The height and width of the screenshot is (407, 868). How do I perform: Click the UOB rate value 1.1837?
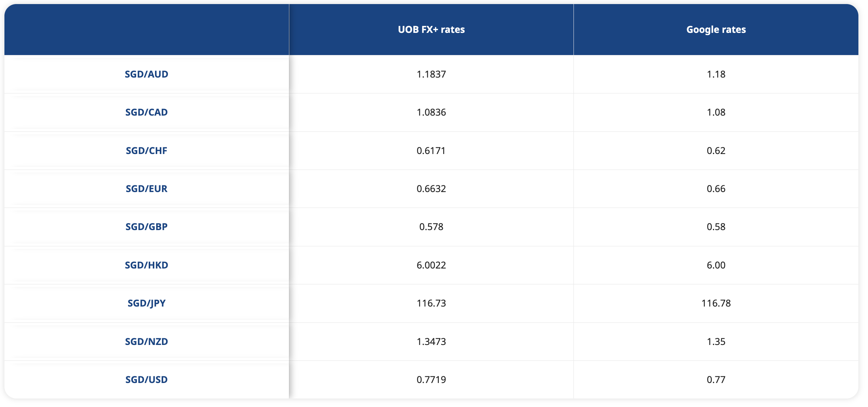tap(431, 74)
